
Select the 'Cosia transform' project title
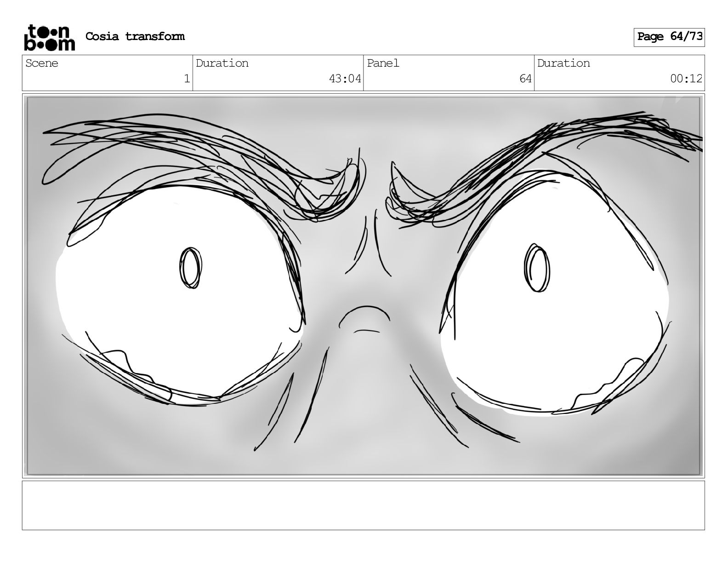click(135, 36)
